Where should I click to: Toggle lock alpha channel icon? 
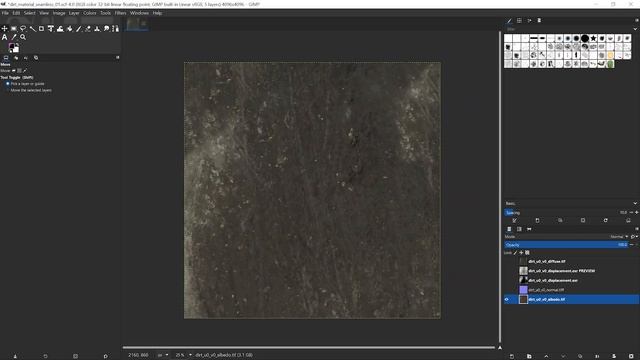pyautogui.click(x=527, y=253)
